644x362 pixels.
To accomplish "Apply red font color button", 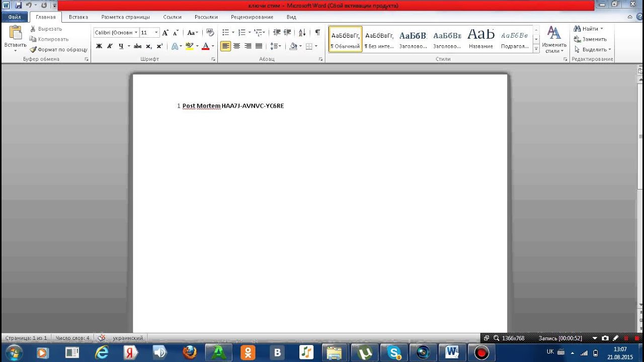I will click(x=205, y=46).
